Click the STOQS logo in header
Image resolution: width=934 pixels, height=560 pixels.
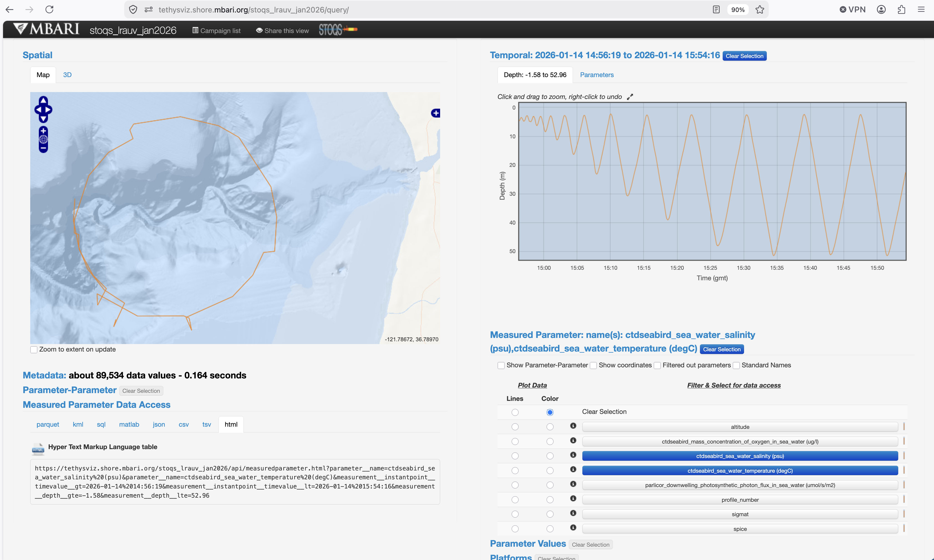(x=338, y=29)
